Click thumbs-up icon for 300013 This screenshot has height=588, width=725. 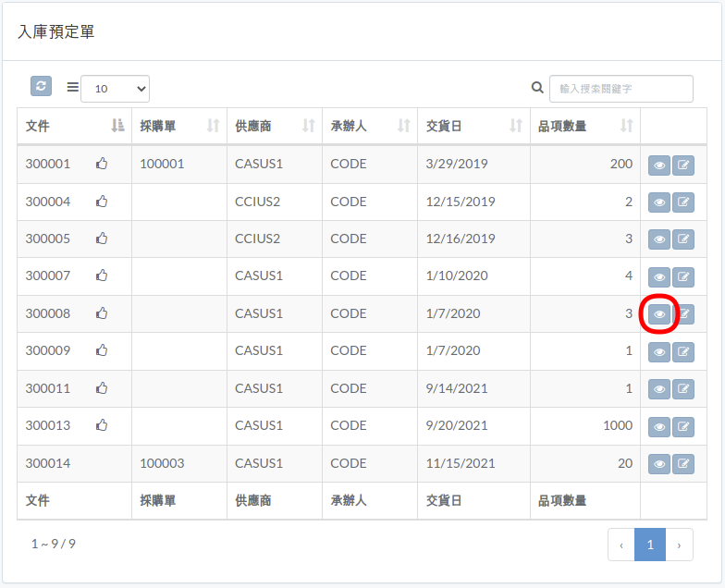coord(102,425)
